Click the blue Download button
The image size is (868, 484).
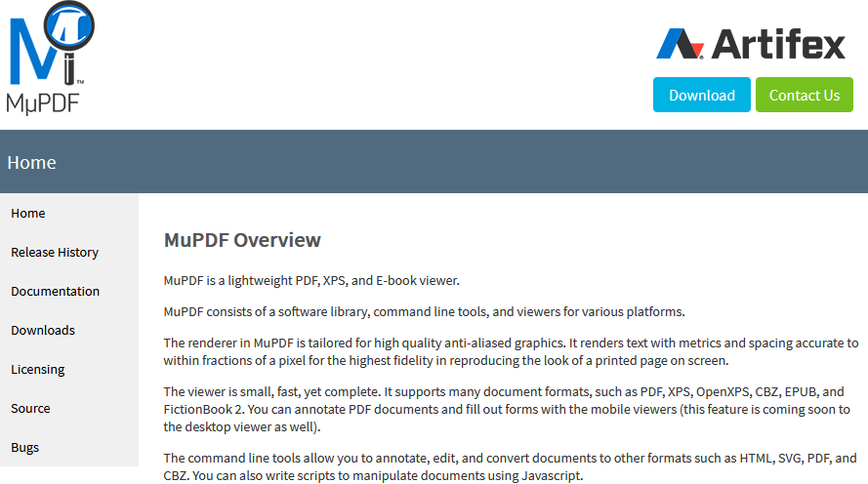tap(701, 95)
